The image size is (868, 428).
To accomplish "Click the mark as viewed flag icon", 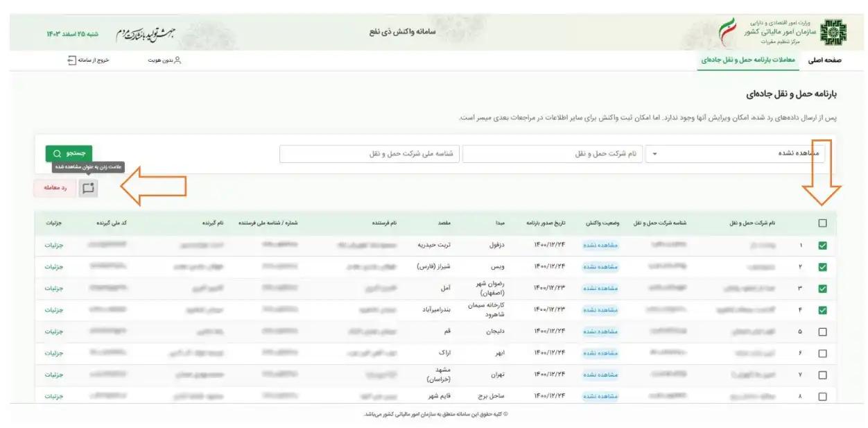I will 88,189.
